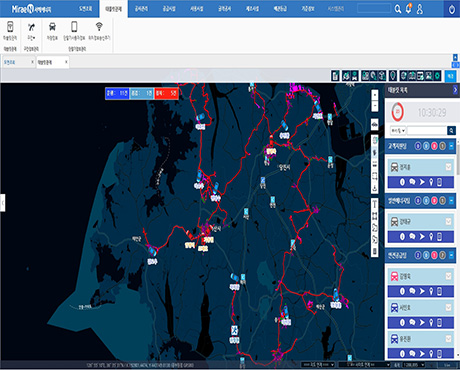The image size is (460, 370).
Task: Collapse the right panel using header chevron
Action: pyautogui.click(x=455, y=90)
